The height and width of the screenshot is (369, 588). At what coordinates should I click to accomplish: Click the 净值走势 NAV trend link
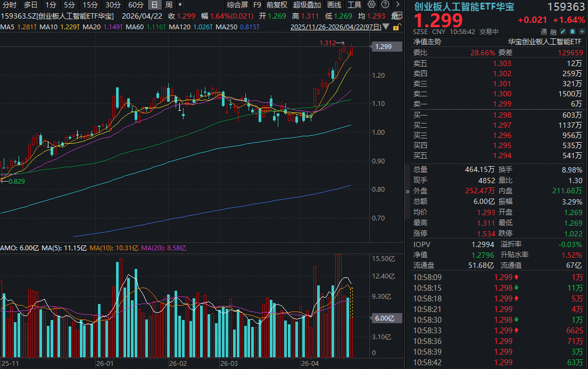click(x=427, y=41)
